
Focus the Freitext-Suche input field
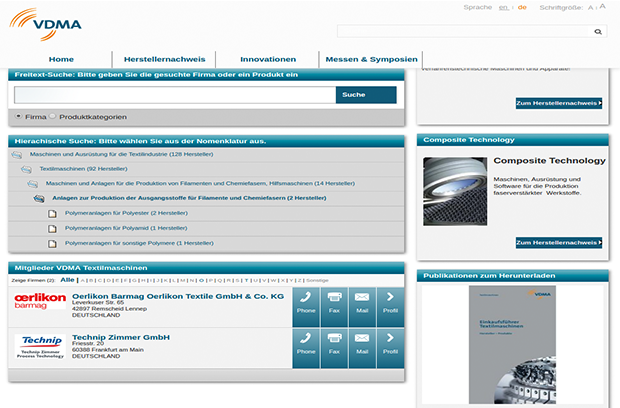coord(175,95)
